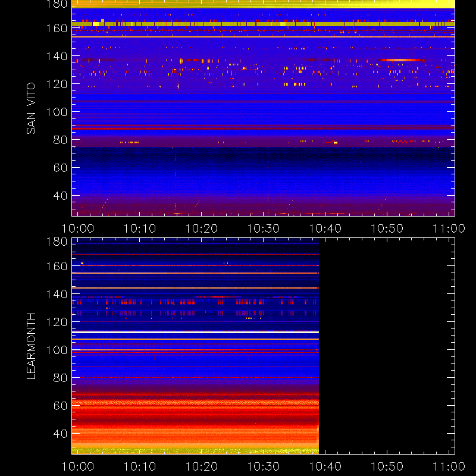Choose the 60 frequency label on Learmonth axis
This screenshot has width=476, height=476.
click(60, 406)
